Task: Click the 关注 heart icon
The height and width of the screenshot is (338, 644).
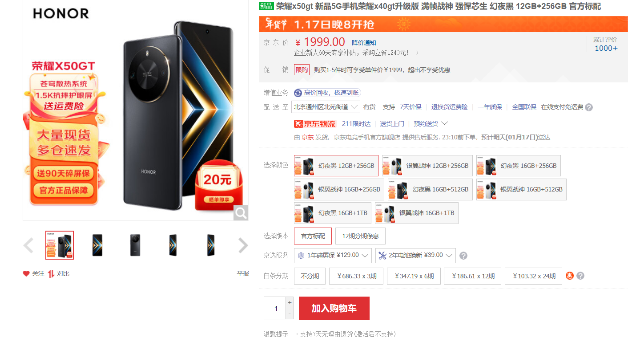Action: [26, 274]
